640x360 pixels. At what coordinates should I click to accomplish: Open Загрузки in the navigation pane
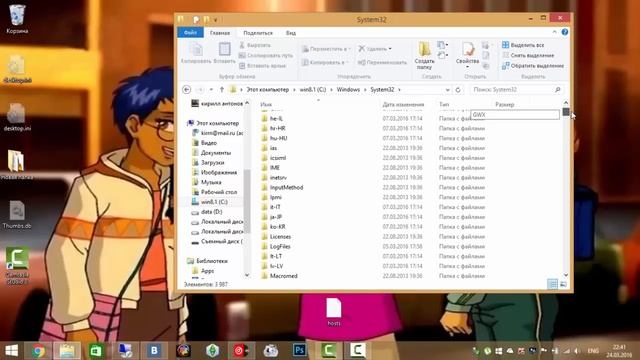click(x=212, y=162)
